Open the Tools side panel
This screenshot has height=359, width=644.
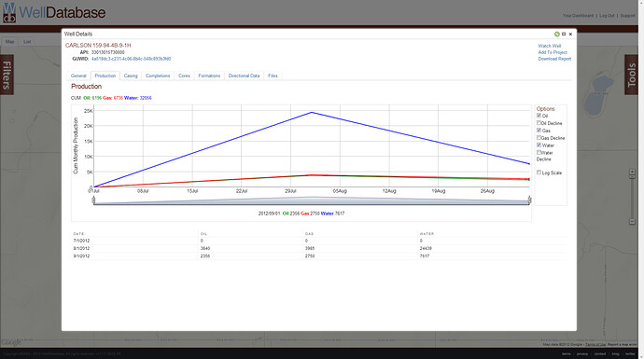(x=631, y=75)
